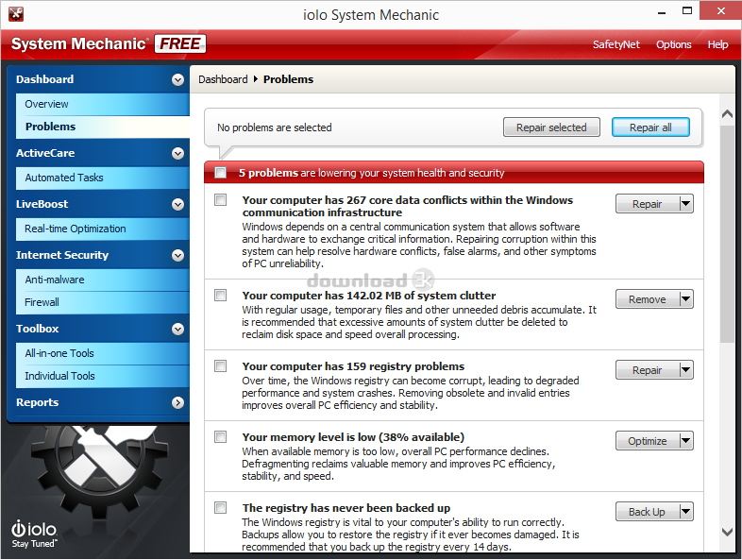The width and height of the screenshot is (742, 560).
Task: Open dropdown arrow next to Optimize button
Action: (x=686, y=441)
